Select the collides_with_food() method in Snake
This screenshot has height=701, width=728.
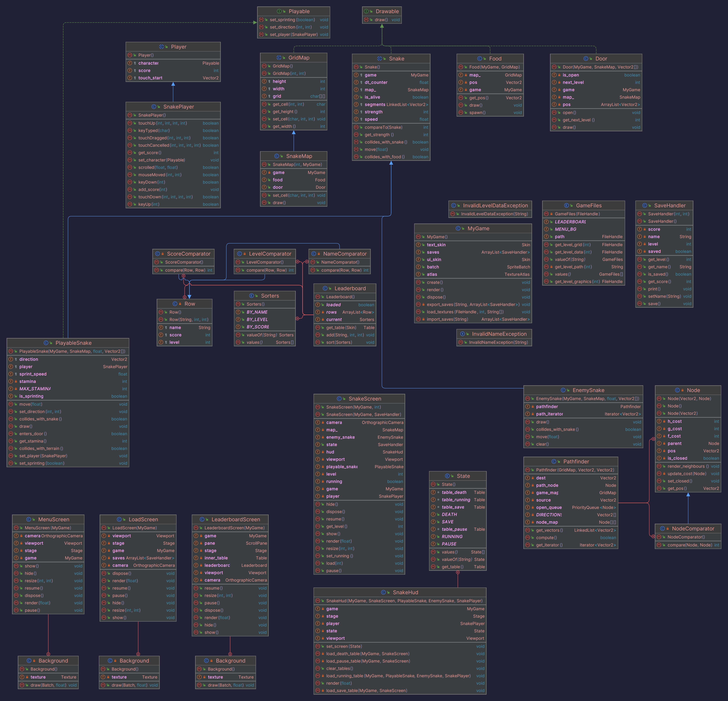coord(385,157)
